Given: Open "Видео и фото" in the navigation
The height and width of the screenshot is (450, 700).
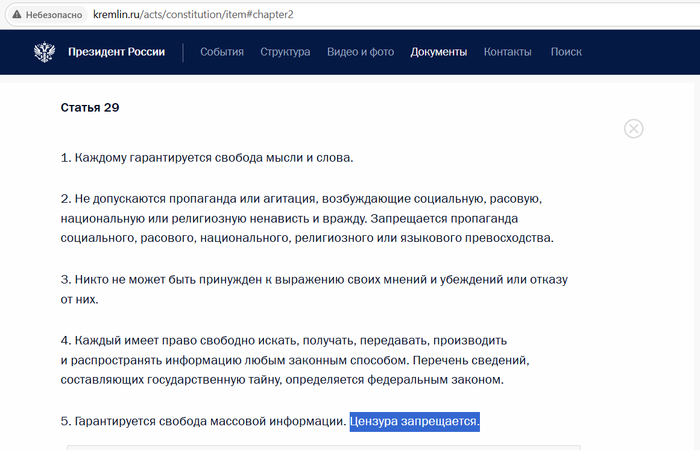Looking at the screenshot, I should 360,52.
